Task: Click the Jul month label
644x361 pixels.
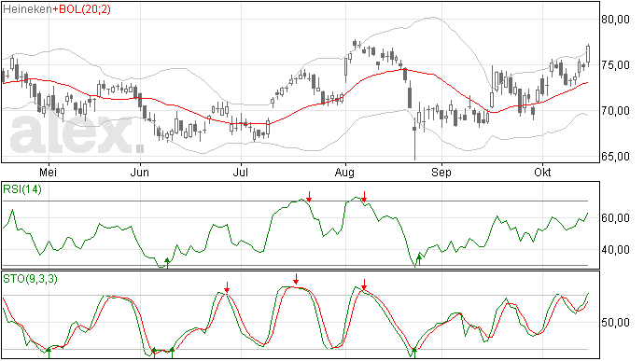Action: coord(240,172)
